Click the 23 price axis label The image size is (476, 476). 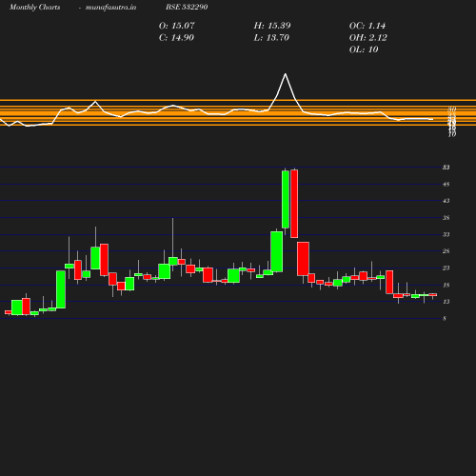click(x=446, y=268)
